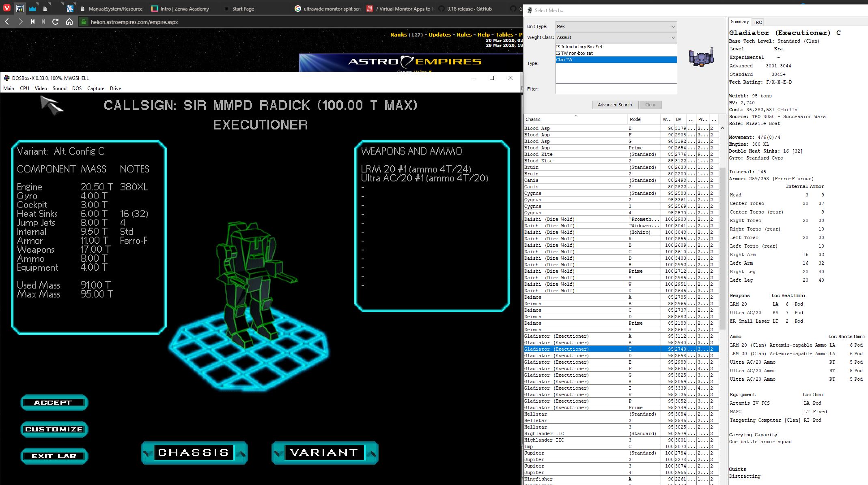Click the browser back arrow

tap(7, 22)
